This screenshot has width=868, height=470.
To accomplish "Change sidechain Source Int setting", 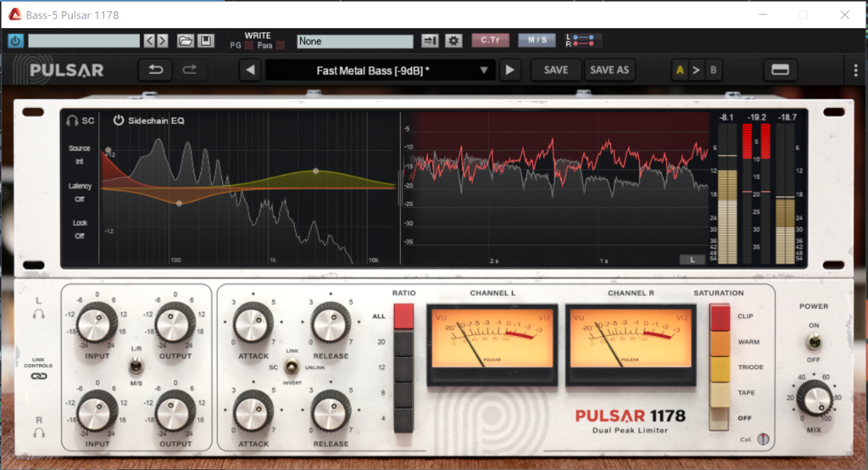I will click(79, 154).
